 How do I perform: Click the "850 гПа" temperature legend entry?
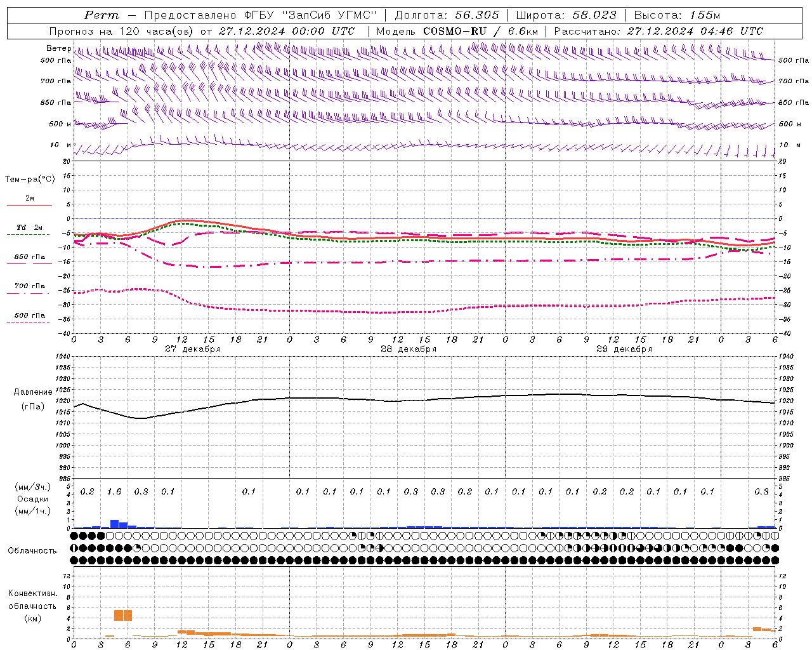pos(29,257)
